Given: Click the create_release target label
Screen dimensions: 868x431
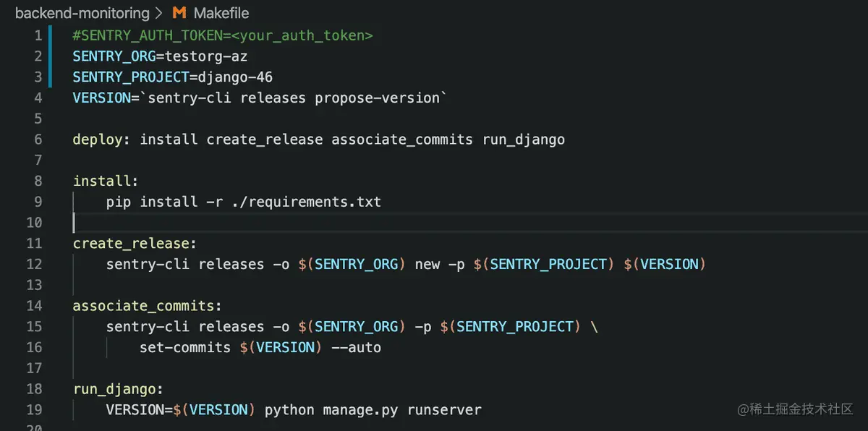Looking at the screenshot, I should (130, 243).
